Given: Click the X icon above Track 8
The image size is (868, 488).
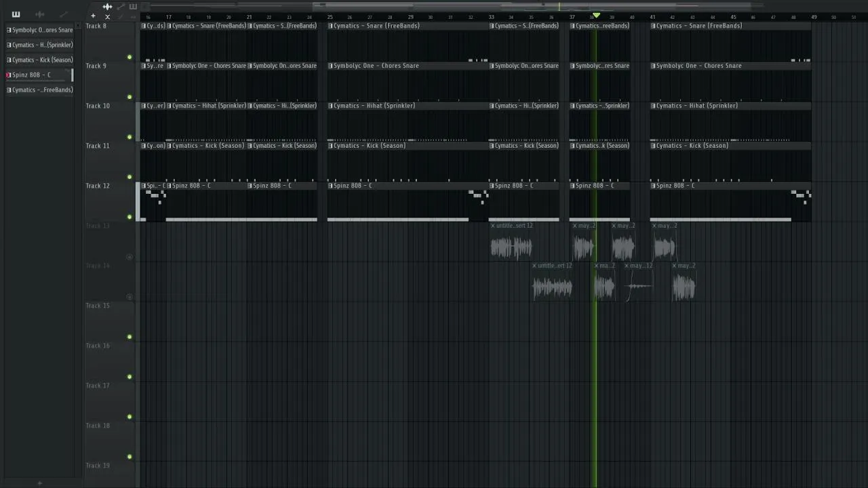Looking at the screenshot, I should (x=107, y=16).
